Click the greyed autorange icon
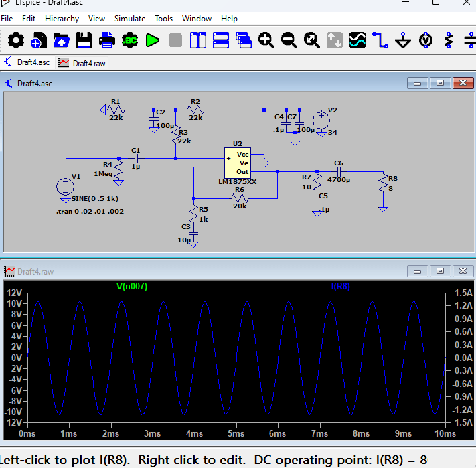 (335, 40)
